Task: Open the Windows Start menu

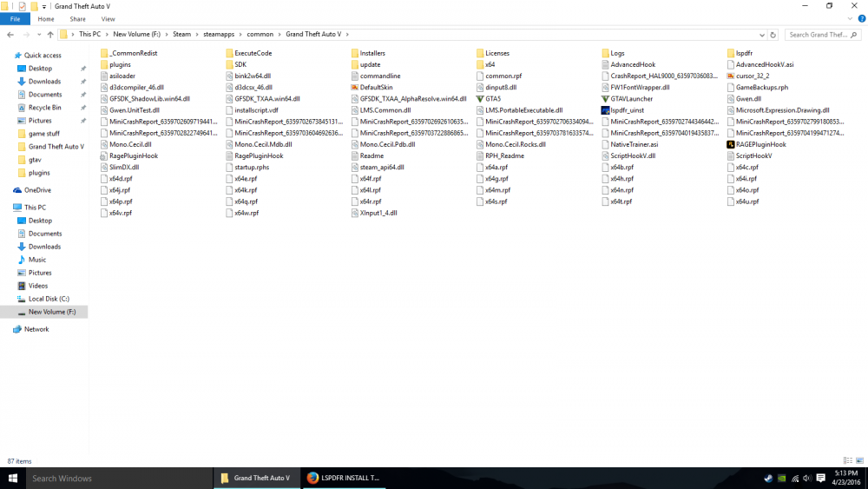Action: coord(13,478)
